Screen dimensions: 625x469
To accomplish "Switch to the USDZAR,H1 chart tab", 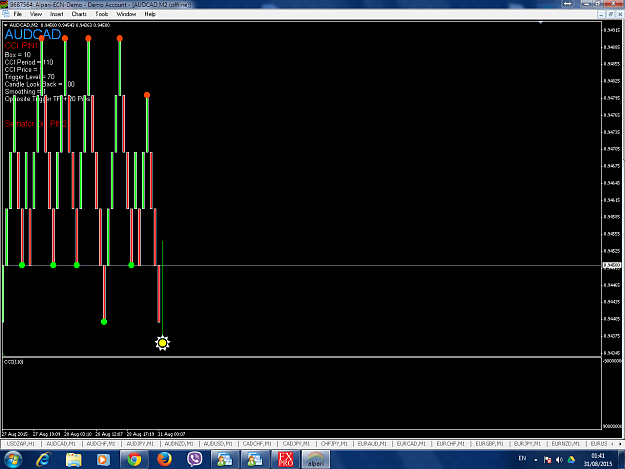I will click(x=21, y=443).
